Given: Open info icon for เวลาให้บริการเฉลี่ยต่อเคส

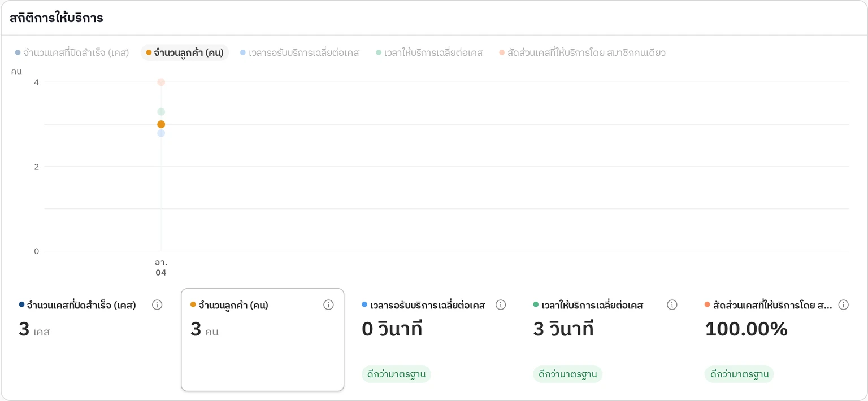Looking at the screenshot, I should pos(672,305).
